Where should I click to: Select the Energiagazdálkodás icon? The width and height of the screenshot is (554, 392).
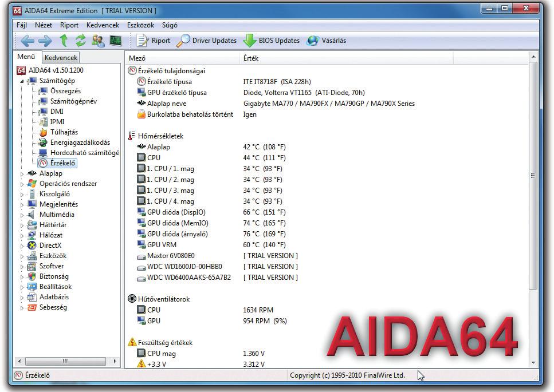pos(43,142)
